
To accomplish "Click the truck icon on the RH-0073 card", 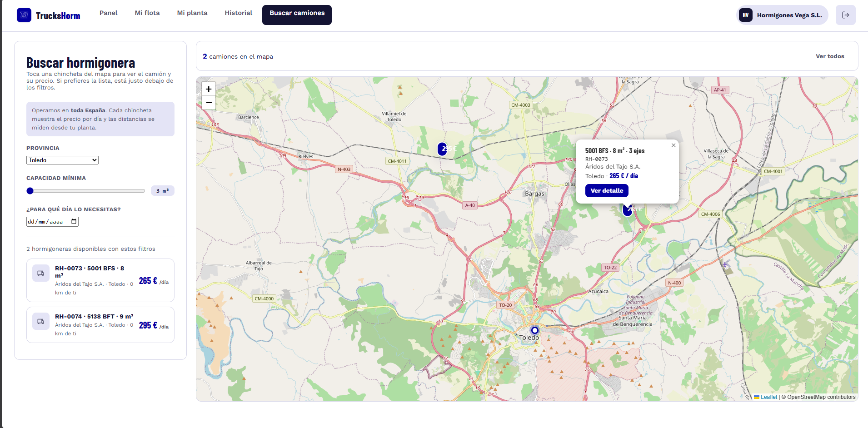I will (41, 273).
